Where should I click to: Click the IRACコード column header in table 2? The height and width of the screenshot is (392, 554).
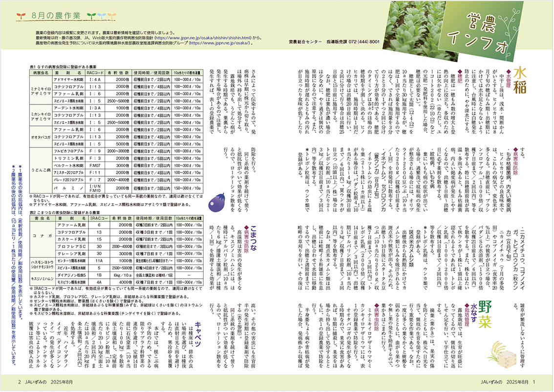pyautogui.click(x=99, y=218)
